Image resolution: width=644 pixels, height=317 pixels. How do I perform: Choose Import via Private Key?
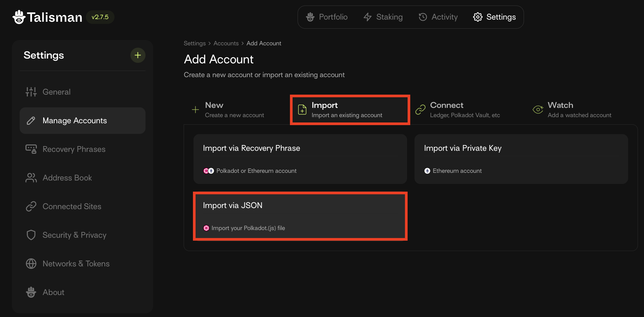point(521,159)
